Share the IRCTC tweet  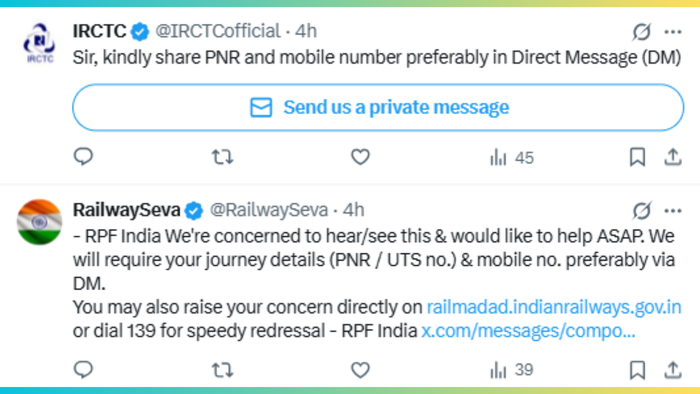[673, 157]
